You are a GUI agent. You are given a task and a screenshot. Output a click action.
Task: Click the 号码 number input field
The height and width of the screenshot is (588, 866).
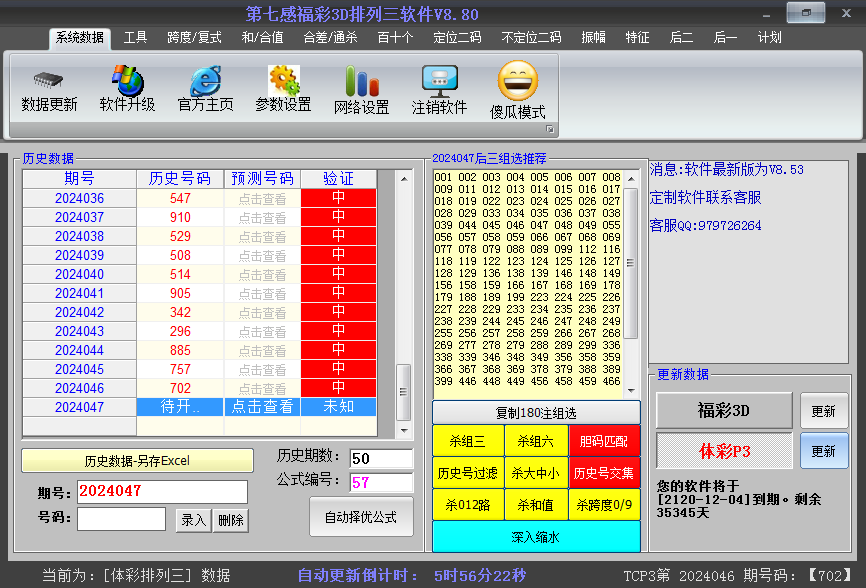coord(121,519)
